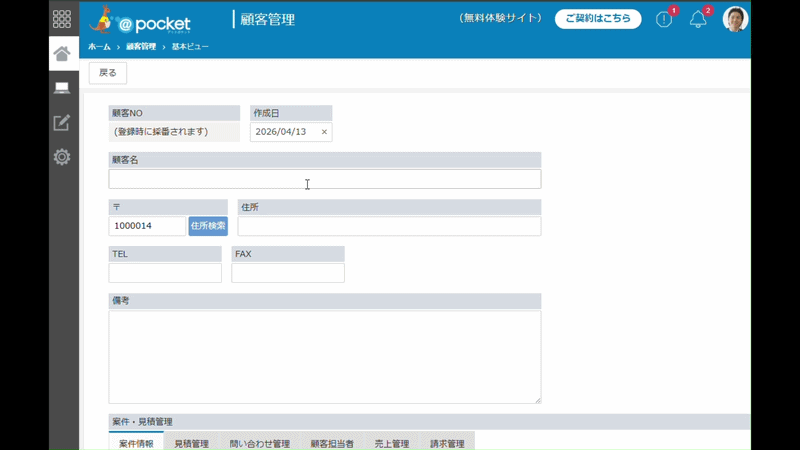Open the laptop/monitor sidebar icon

tap(62, 88)
